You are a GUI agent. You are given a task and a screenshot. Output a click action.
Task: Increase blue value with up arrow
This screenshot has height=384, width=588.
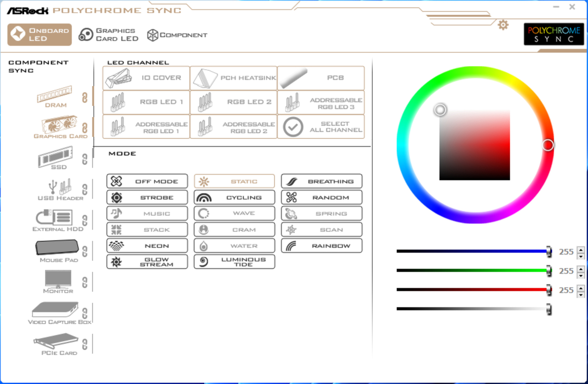pos(581,250)
